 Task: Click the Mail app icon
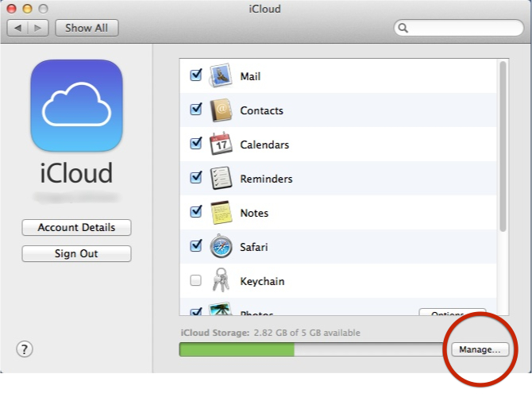[x=220, y=76]
